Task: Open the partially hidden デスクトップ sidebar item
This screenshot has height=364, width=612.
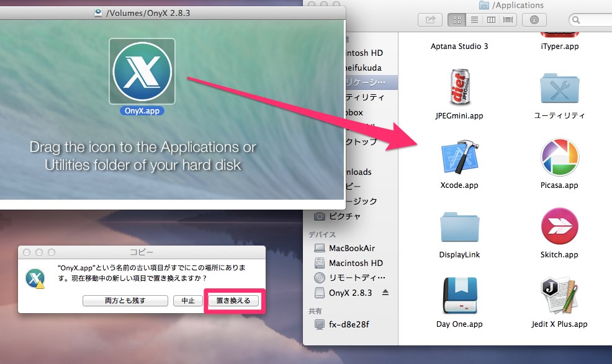Action: [362, 141]
